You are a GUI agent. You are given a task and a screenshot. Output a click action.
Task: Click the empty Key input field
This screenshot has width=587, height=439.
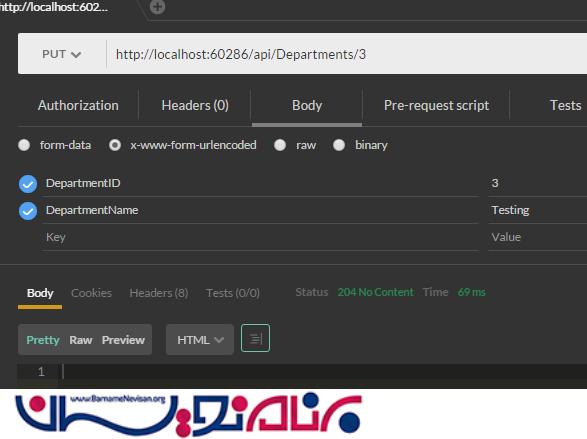pos(260,237)
